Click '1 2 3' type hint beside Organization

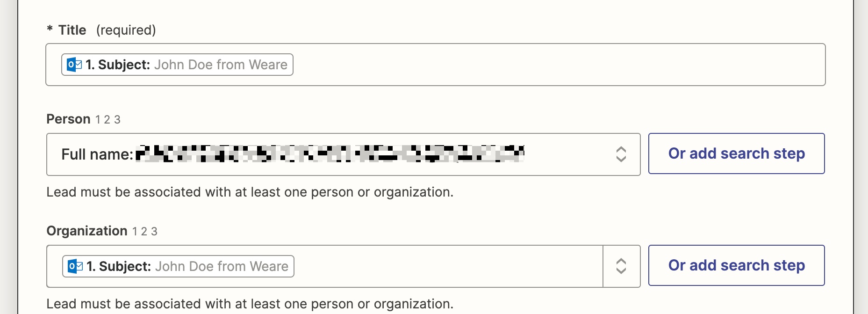145,232
